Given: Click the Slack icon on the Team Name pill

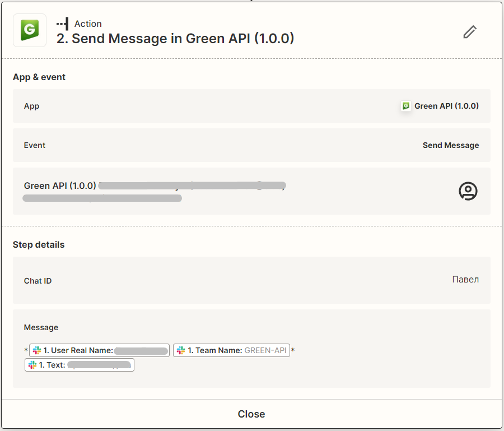Looking at the screenshot, I should (x=180, y=350).
